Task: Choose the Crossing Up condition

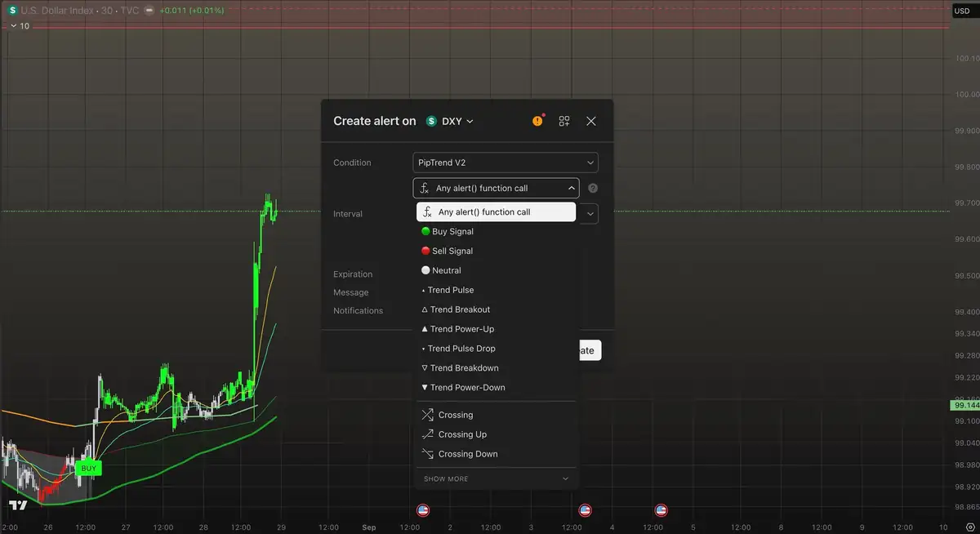Action: 496,434
